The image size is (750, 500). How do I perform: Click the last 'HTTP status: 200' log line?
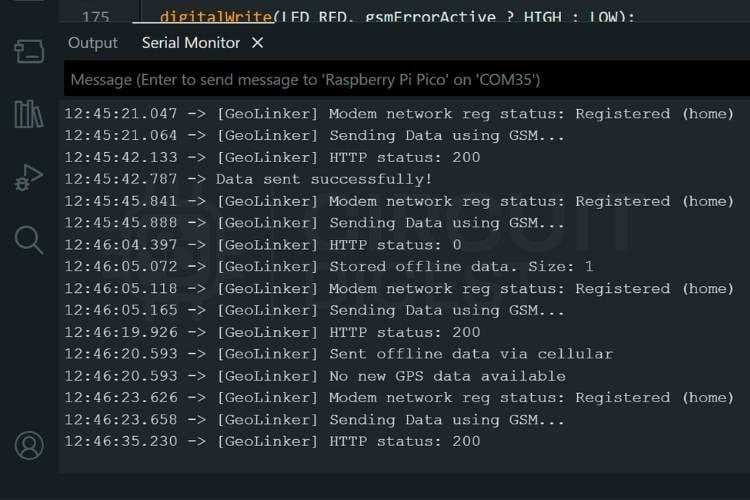point(272,441)
